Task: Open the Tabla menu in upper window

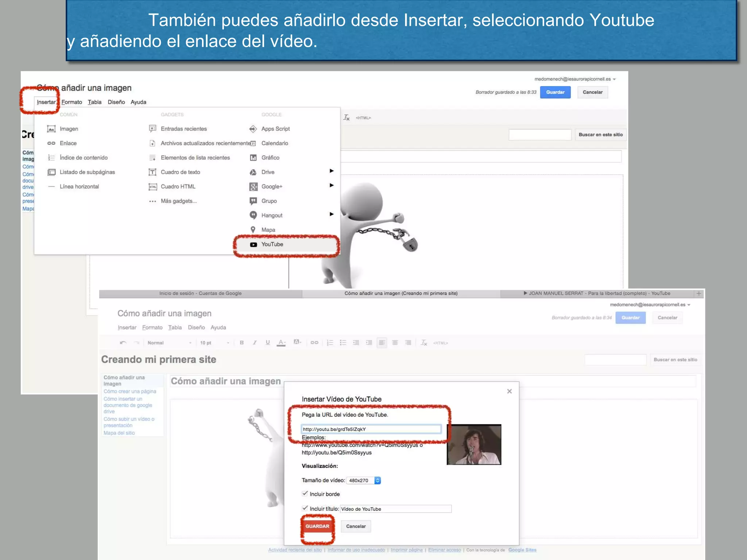Action: [x=94, y=102]
